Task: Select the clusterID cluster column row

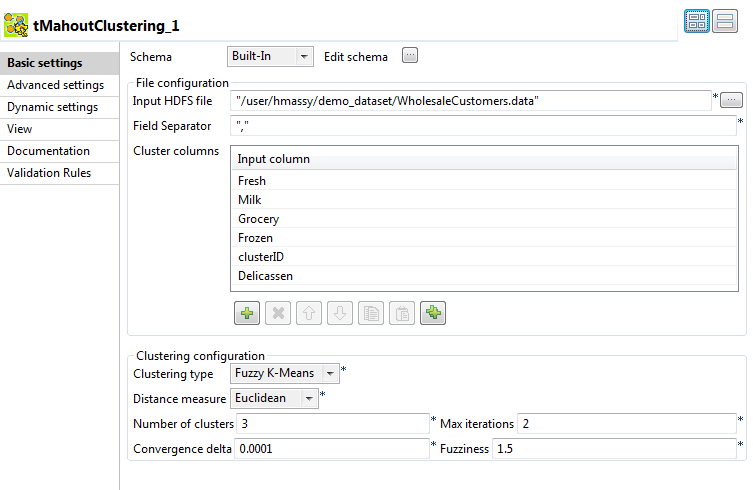Action: point(484,257)
